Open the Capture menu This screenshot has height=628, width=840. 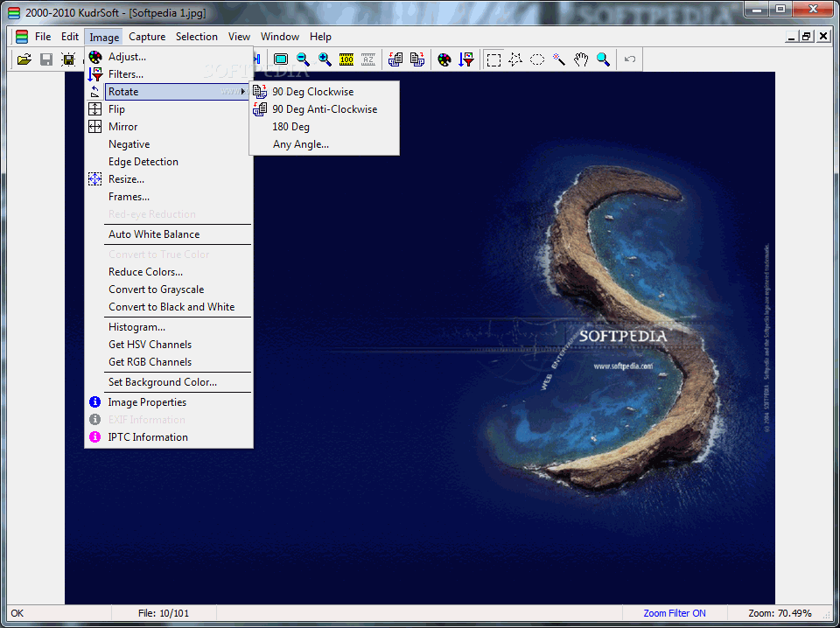tap(147, 37)
